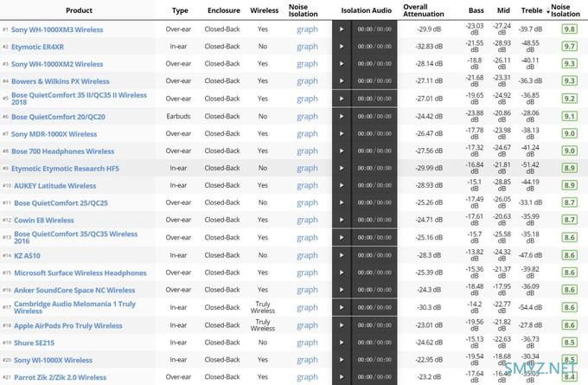The image size is (588, 385).
Task: Open Bowers & Wilkins PX Wireless link
Action: coord(61,81)
